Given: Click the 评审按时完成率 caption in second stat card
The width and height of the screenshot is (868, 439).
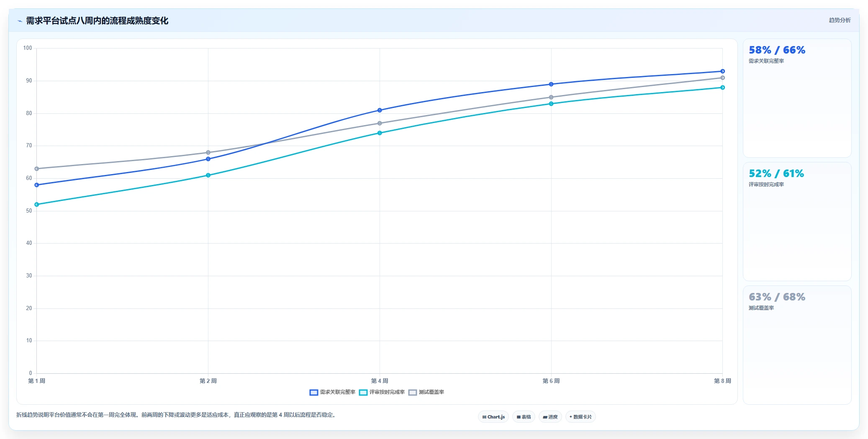Looking at the screenshot, I should coord(766,185).
